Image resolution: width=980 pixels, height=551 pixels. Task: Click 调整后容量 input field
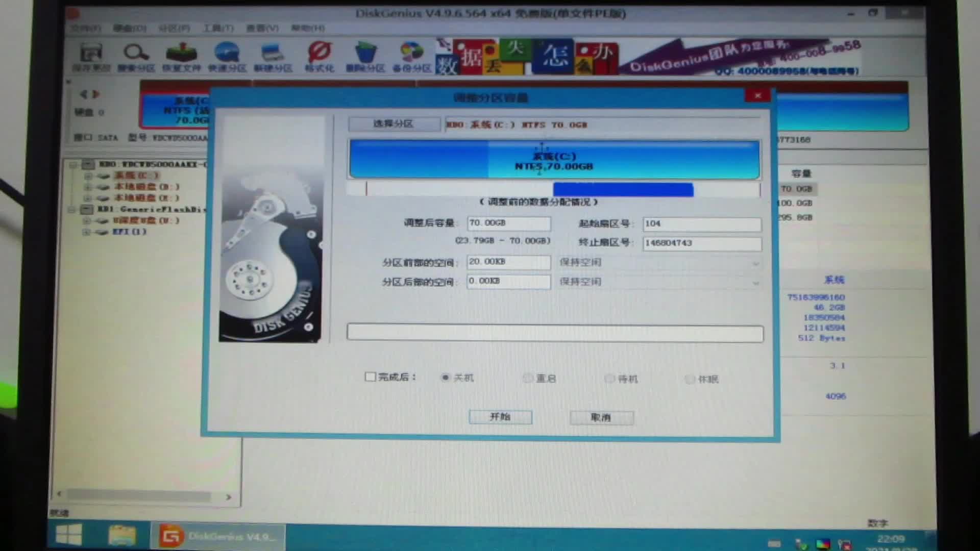coord(508,222)
